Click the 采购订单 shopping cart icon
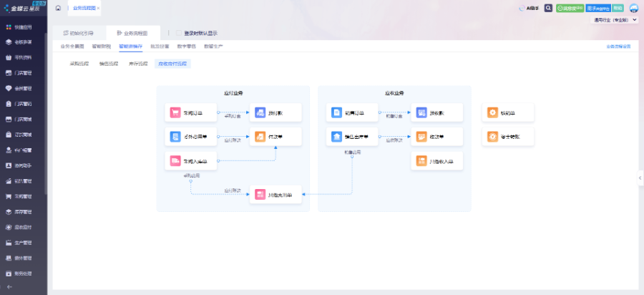This screenshot has width=644, height=295. pyautogui.click(x=175, y=112)
